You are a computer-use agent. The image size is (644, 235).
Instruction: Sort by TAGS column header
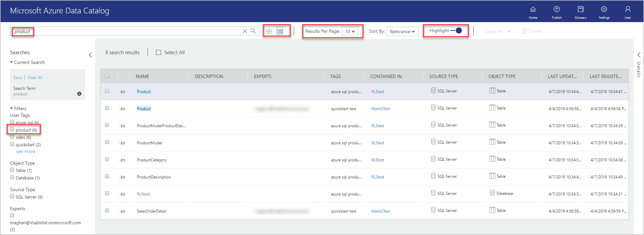[335, 76]
